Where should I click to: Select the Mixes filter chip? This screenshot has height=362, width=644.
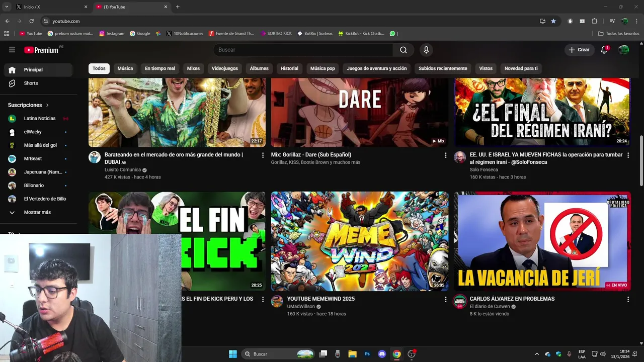pyautogui.click(x=193, y=68)
